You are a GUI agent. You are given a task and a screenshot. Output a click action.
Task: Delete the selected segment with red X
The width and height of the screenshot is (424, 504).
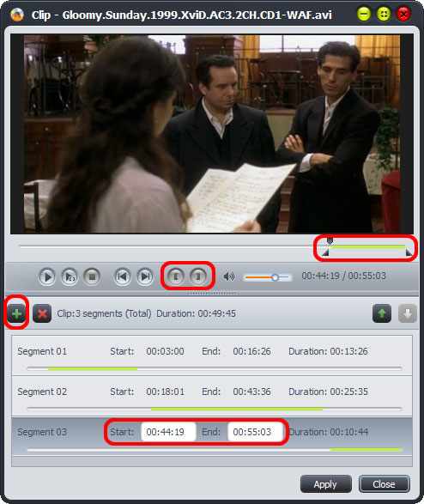(42, 313)
